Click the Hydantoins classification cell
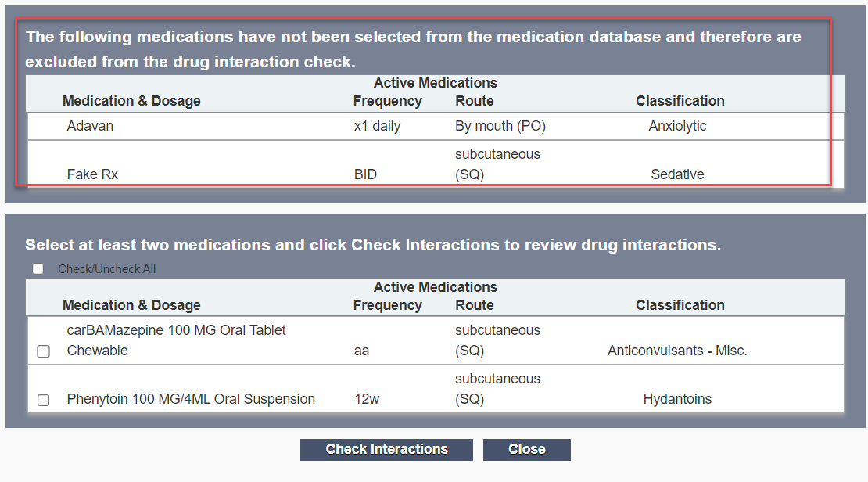 point(677,399)
